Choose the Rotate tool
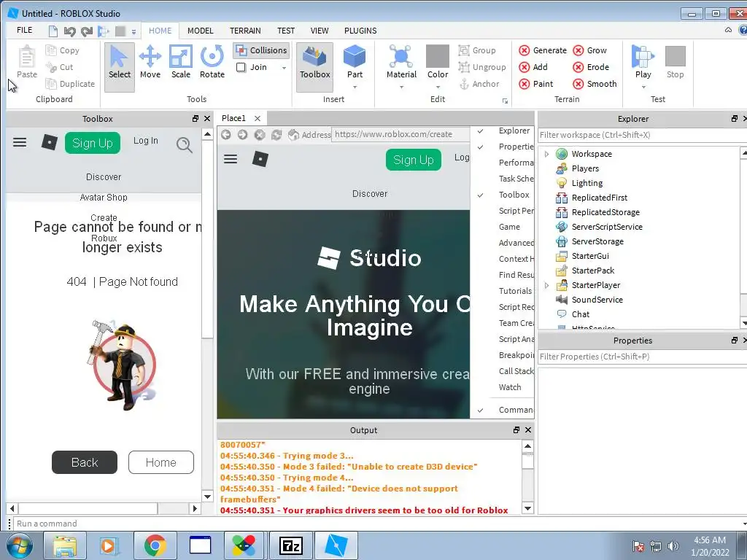This screenshot has width=747, height=560. click(x=212, y=63)
